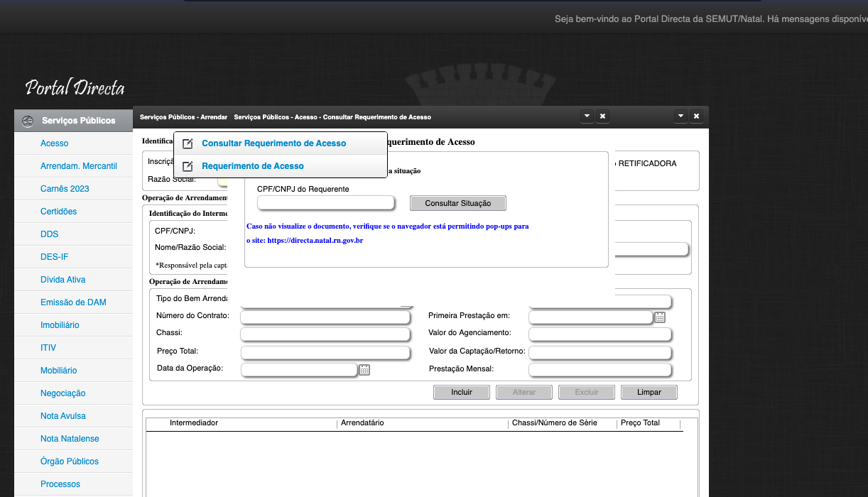
Task: Click the Excluir button
Action: click(x=587, y=392)
